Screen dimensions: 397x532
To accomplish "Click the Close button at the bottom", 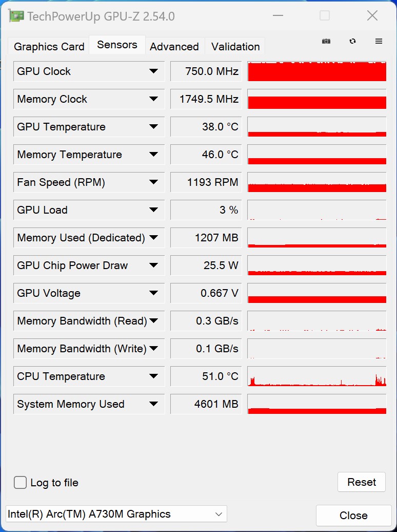I will pos(353,516).
